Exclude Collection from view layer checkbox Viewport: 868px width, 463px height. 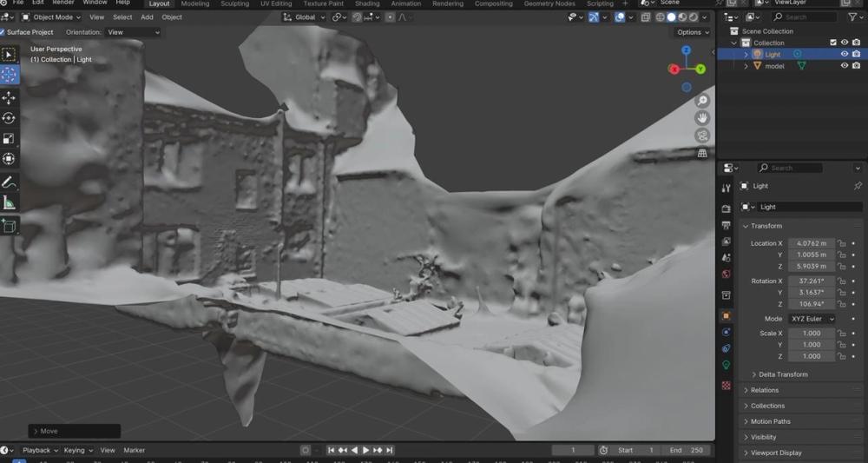point(833,43)
